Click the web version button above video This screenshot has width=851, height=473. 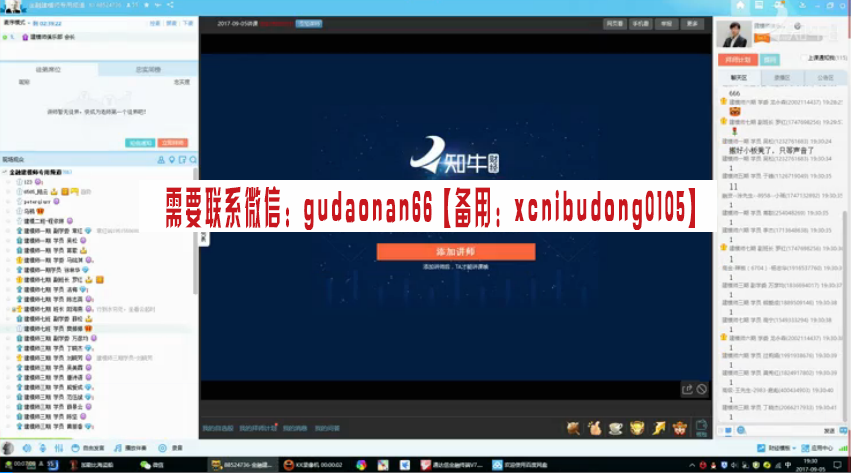(614, 24)
